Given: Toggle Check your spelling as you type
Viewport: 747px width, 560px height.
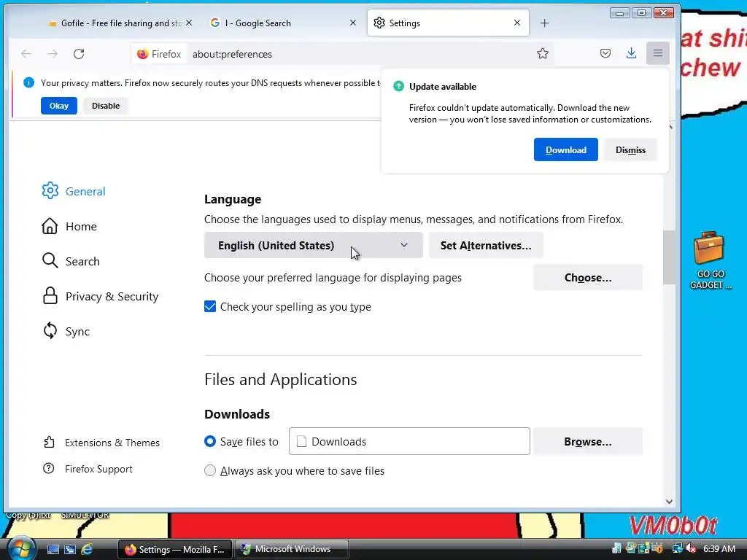Looking at the screenshot, I should click(210, 306).
